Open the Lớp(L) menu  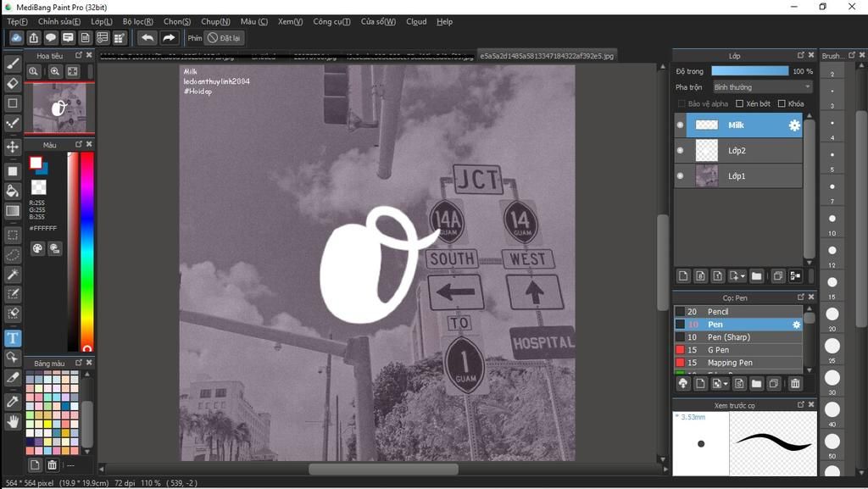[102, 21]
